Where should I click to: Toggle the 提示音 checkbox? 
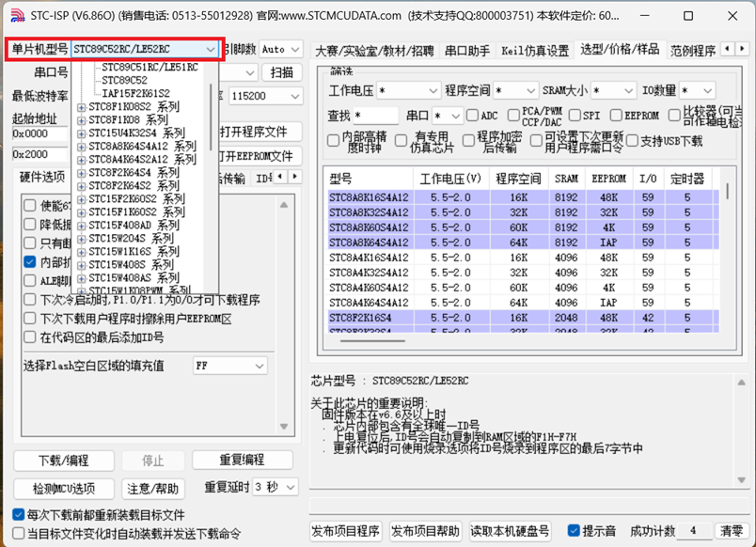click(573, 531)
